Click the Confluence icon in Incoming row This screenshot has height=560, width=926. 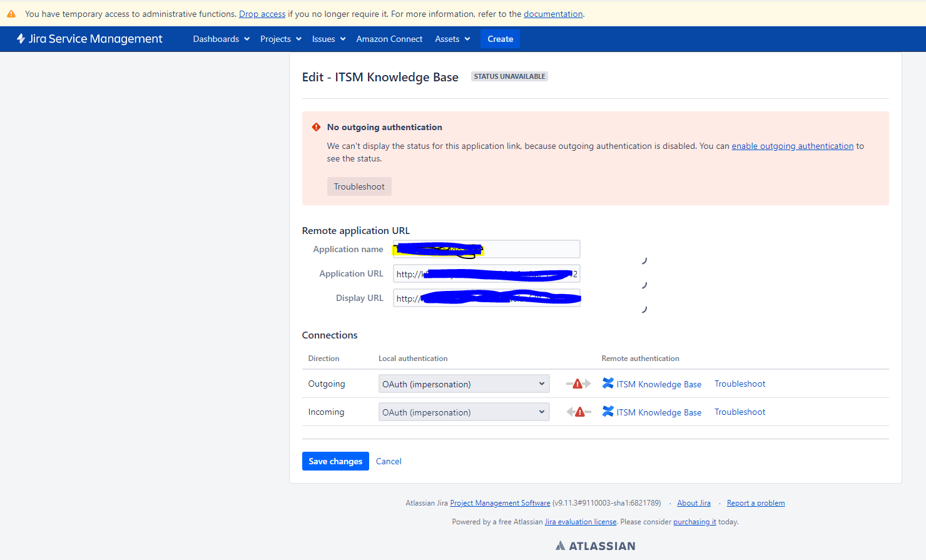608,411
